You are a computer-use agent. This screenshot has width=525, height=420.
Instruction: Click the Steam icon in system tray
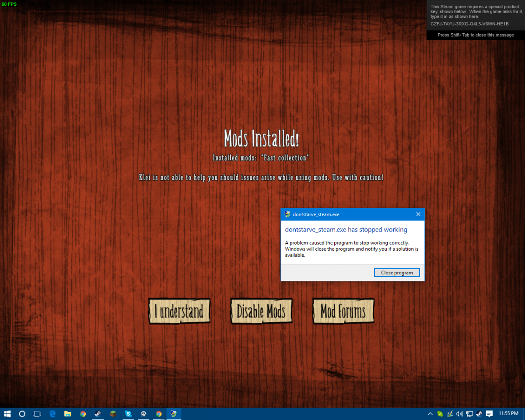pos(479,413)
